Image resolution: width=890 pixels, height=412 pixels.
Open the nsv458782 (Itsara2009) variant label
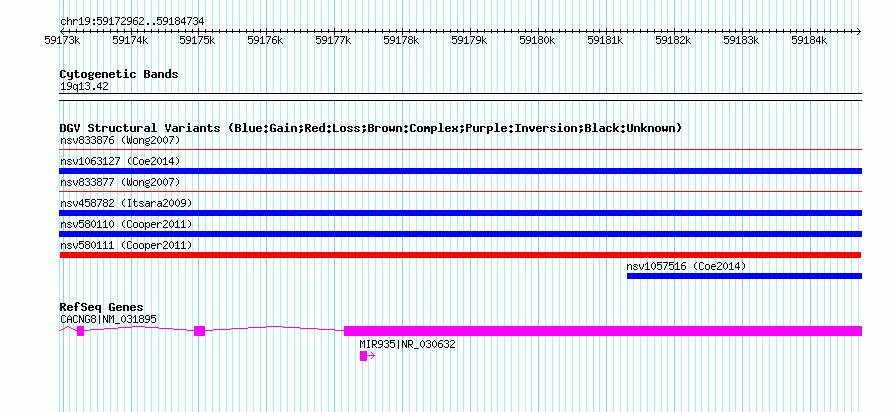[126, 203]
